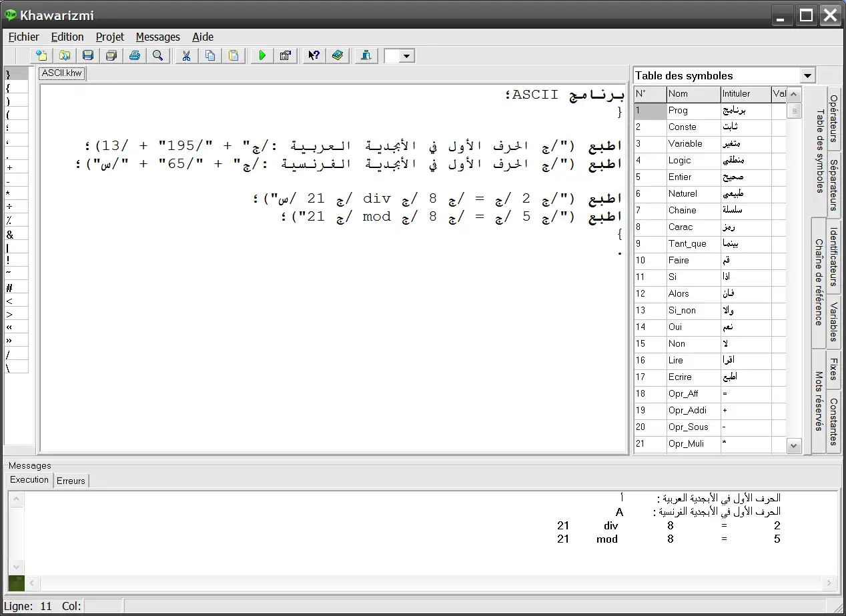The height and width of the screenshot is (616, 846).
Task: Select the vertical Table des symboles tab
Action: (x=819, y=151)
